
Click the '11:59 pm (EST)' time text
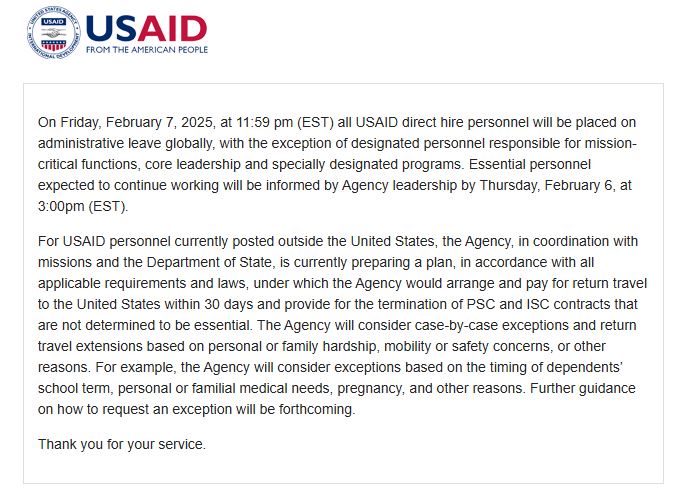285,123
